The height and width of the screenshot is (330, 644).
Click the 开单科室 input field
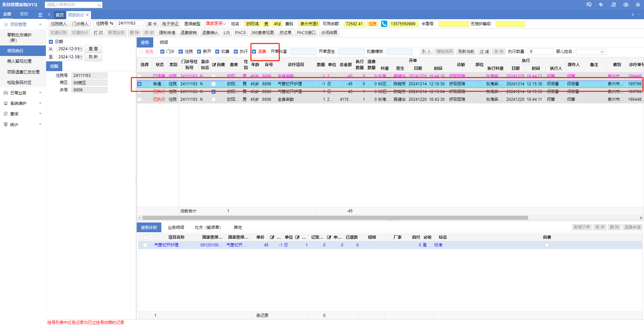point(303,52)
